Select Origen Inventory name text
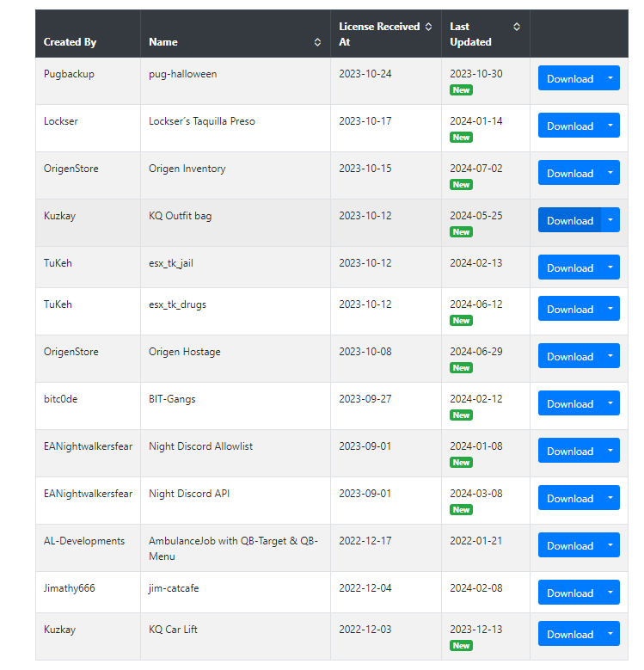Image resolution: width=644 pixels, height=670 pixels. (187, 169)
